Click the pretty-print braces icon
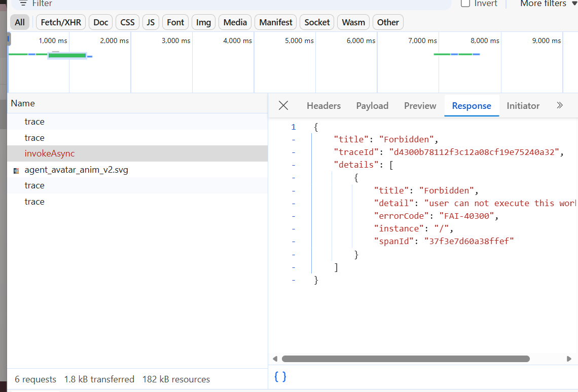 pyautogui.click(x=280, y=376)
